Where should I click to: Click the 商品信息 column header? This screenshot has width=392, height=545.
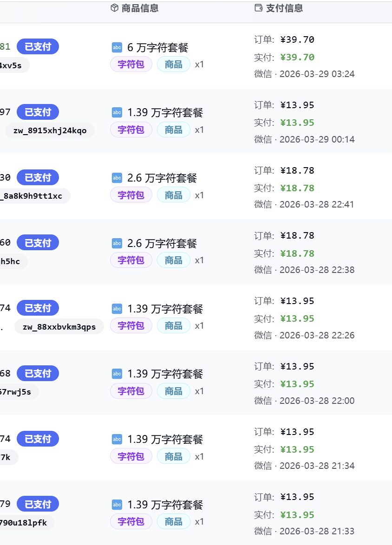click(140, 8)
